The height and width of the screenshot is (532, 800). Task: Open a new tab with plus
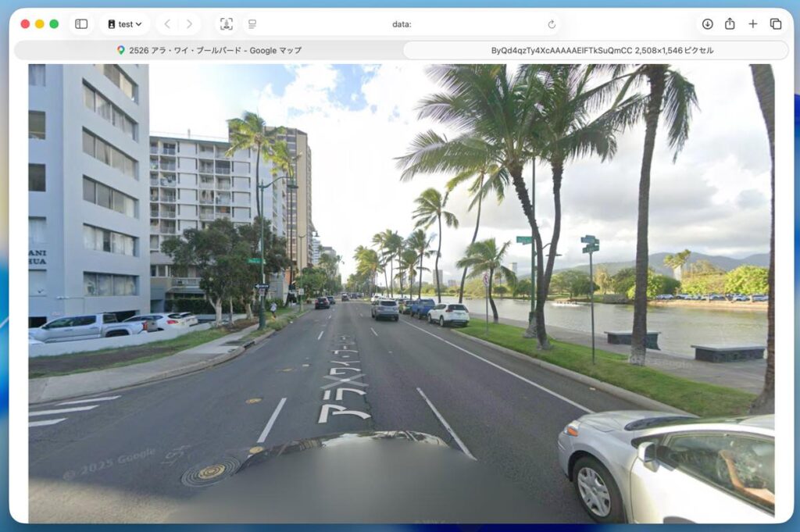coord(752,24)
